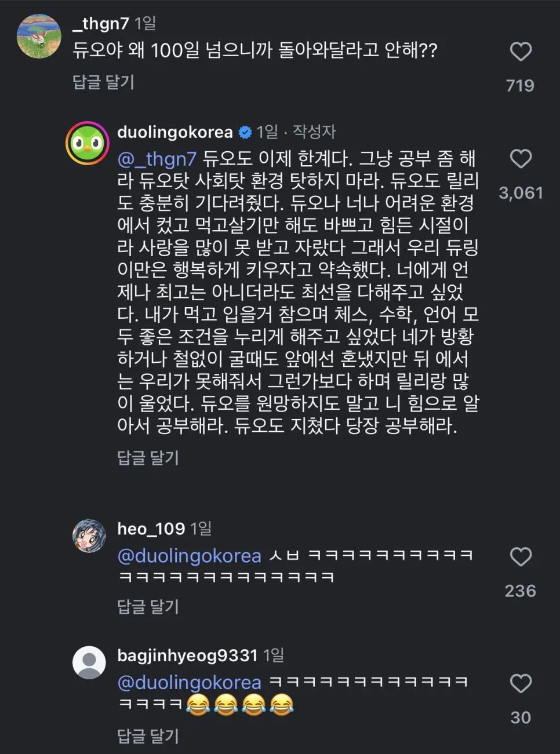Tap @duolingokorea mention in heo_109's reply

point(189,556)
